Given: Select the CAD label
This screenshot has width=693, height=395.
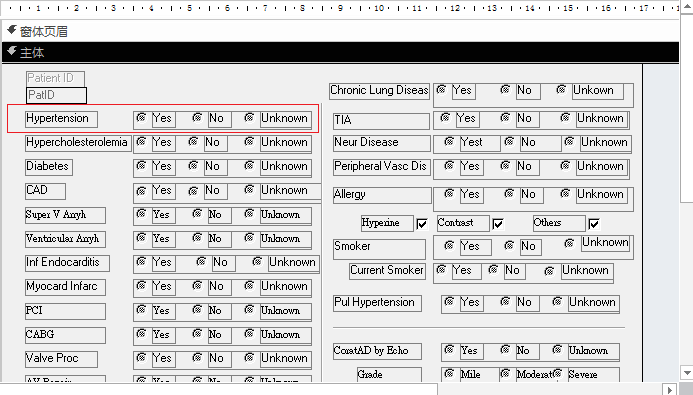Looking at the screenshot, I should [x=46, y=191].
